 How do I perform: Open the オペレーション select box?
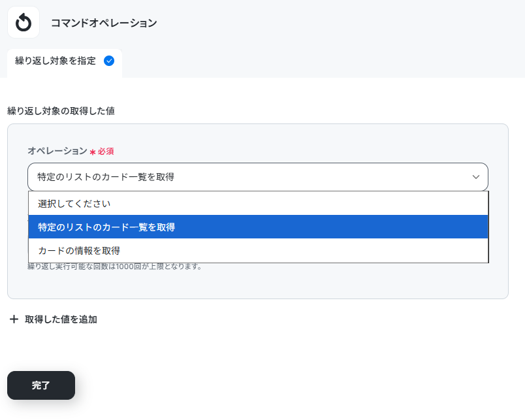[x=258, y=177]
